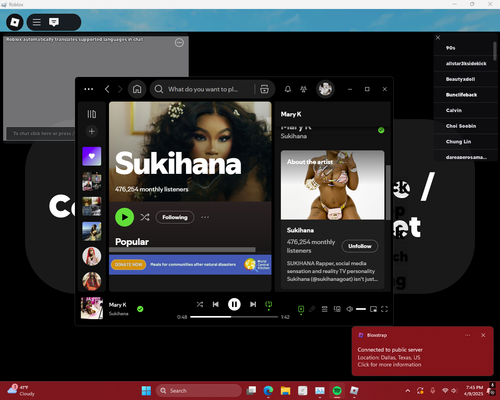The height and width of the screenshot is (400, 500).
Task: Dismiss the Bloxstrap notification
Action: tap(483, 335)
